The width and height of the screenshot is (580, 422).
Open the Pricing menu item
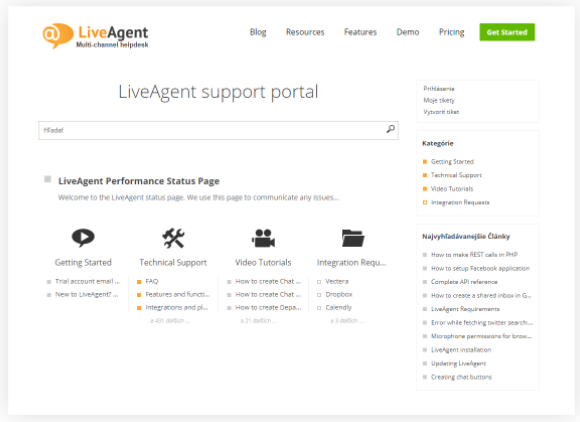(x=451, y=32)
